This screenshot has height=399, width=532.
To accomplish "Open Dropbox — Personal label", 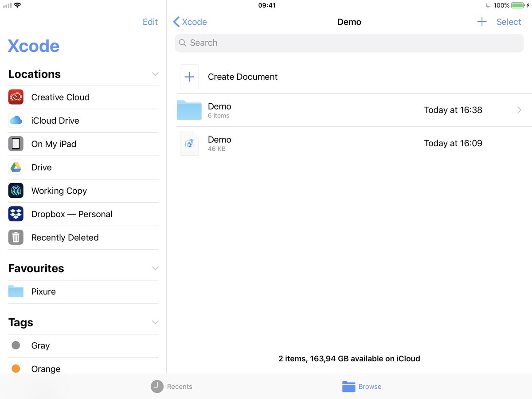I will [x=72, y=214].
